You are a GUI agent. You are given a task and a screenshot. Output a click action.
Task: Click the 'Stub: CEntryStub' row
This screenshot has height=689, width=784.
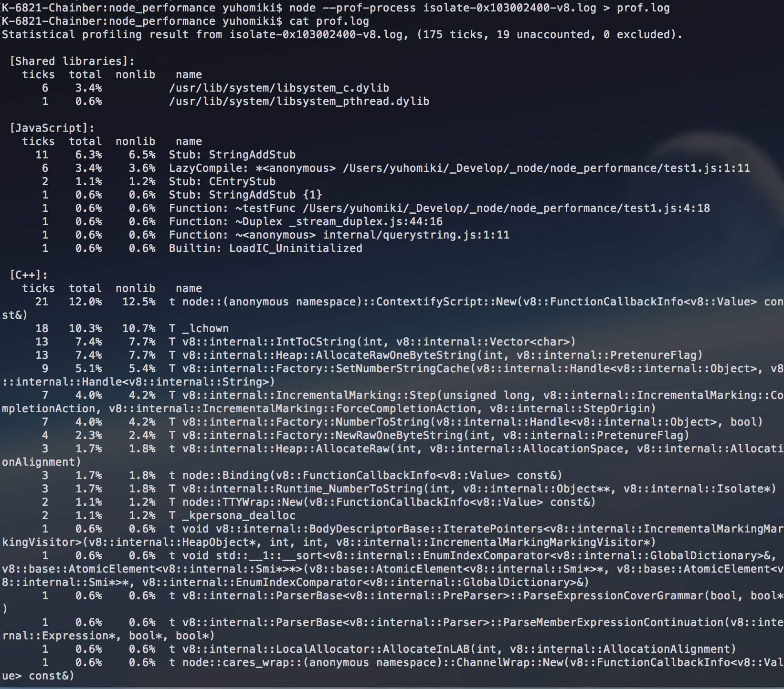(x=159, y=182)
